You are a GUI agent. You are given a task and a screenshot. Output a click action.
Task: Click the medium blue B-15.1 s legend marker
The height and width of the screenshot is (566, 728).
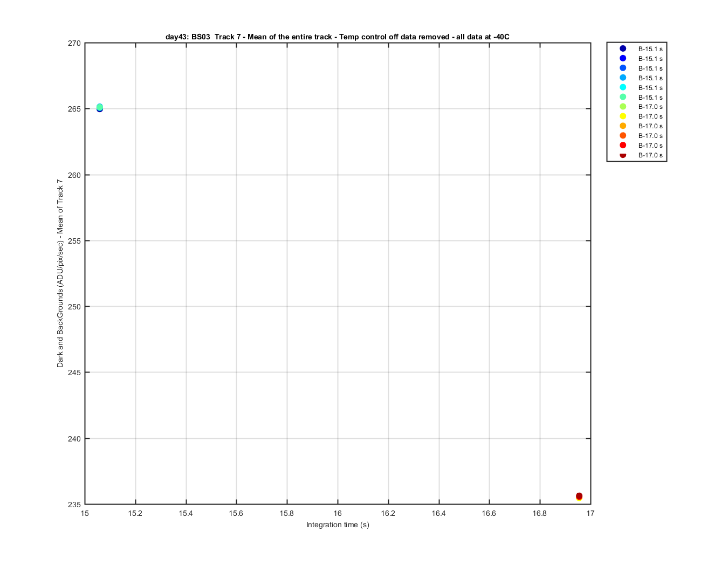623,68
